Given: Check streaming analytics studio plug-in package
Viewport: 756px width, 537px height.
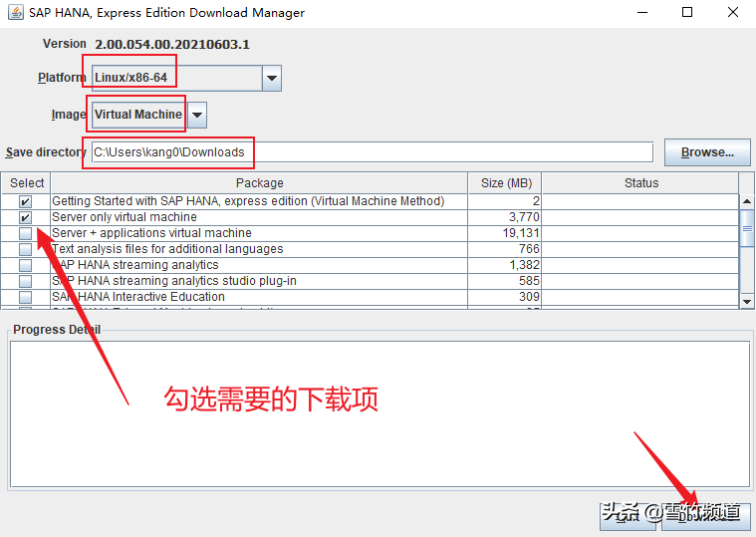Looking at the screenshot, I should 25,281.
